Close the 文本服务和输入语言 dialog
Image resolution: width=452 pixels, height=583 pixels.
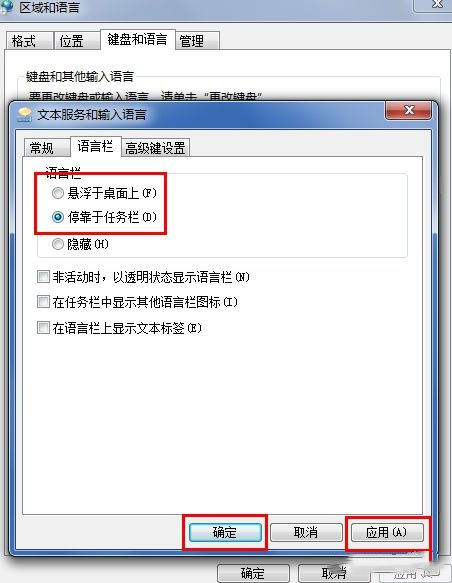(409, 110)
